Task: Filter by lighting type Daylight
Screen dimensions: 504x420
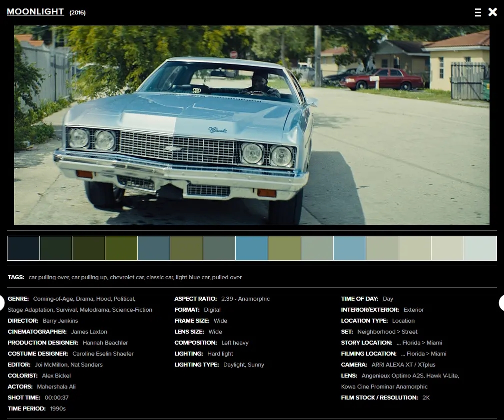Action: [x=234, y=365]
